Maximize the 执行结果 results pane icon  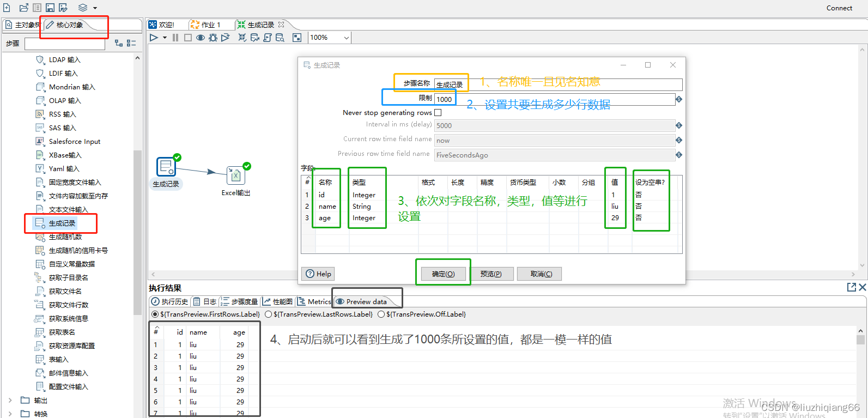coord(852,287)
